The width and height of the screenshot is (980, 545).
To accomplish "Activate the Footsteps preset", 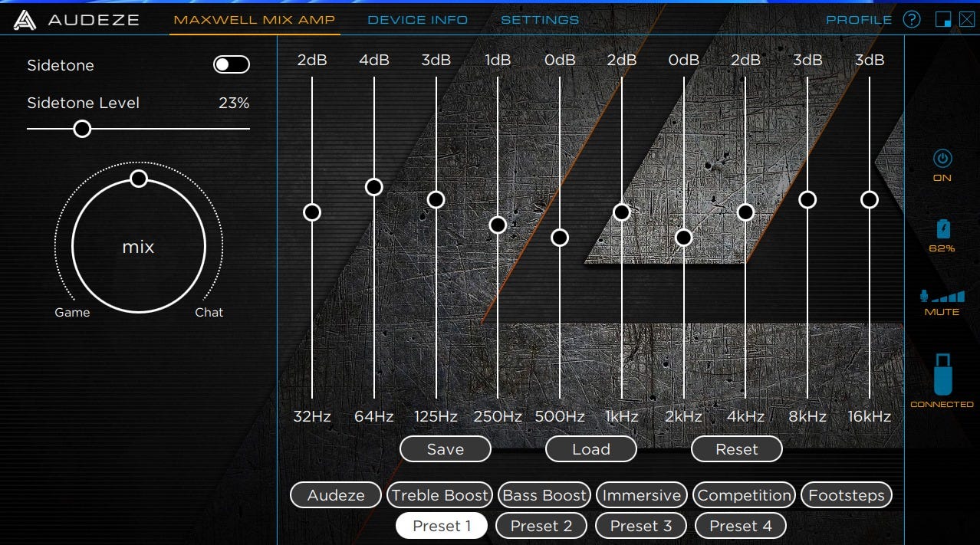I will [847, 494].
